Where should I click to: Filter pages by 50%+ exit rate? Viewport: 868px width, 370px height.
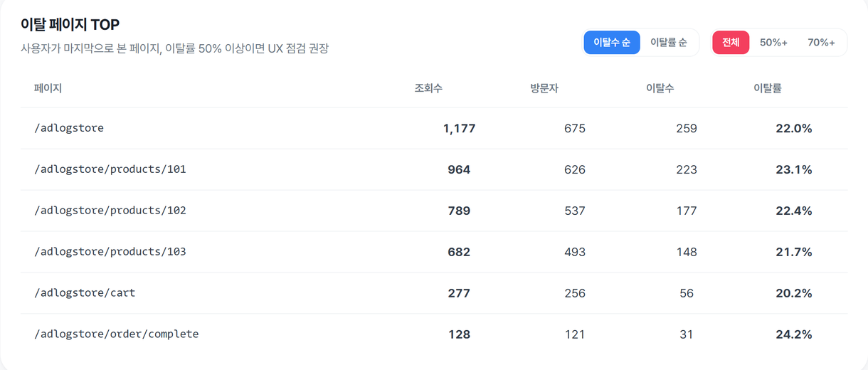(773, 43)
